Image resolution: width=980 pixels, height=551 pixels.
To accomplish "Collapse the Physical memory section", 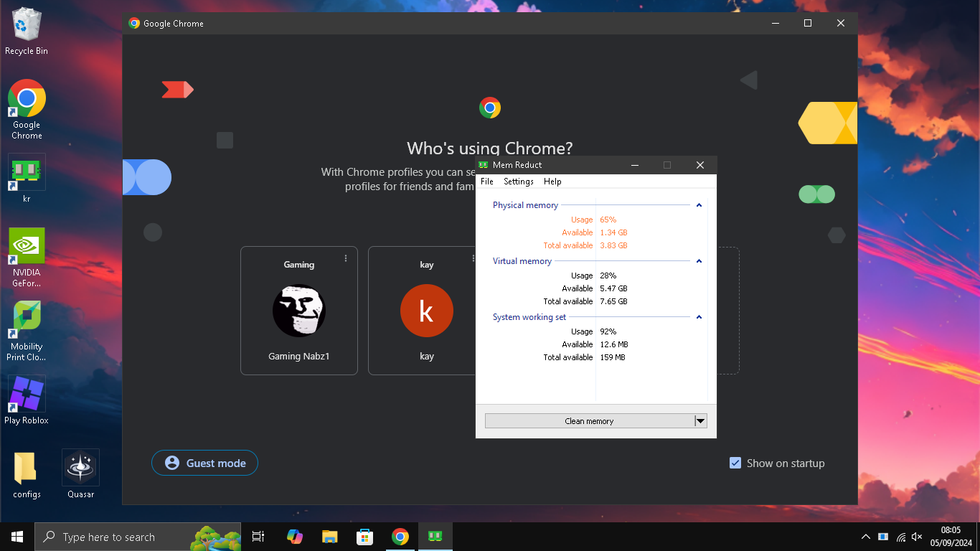I will (699, 205).
